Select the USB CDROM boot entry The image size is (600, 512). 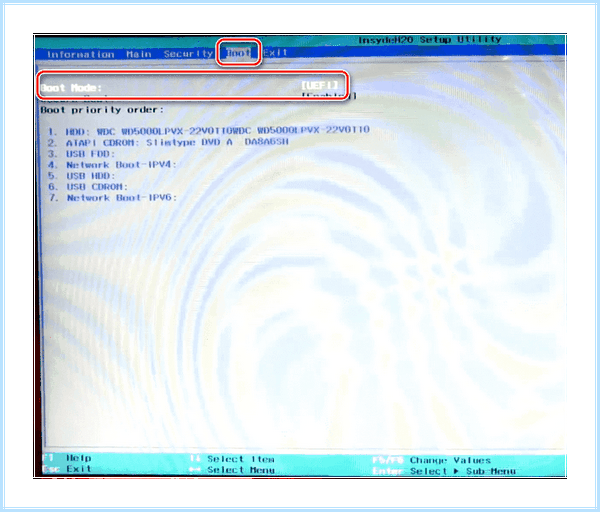(x=88, y=187)
